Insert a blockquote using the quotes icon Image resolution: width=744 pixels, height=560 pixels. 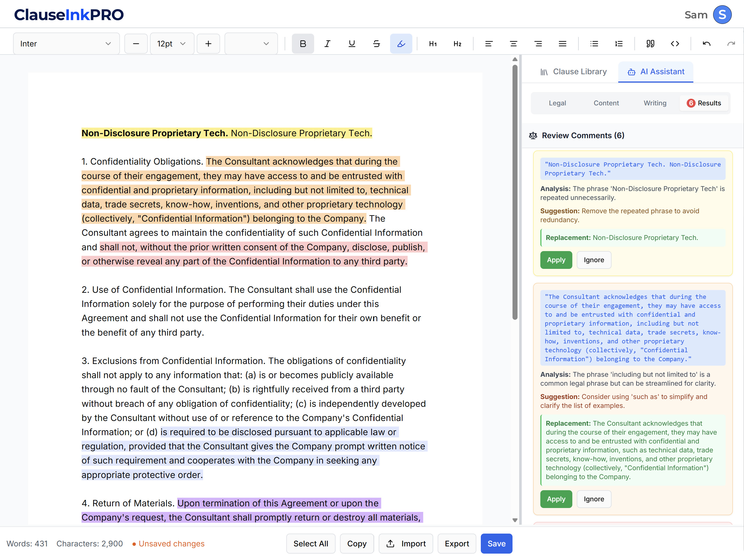click(x=650, y=43)
